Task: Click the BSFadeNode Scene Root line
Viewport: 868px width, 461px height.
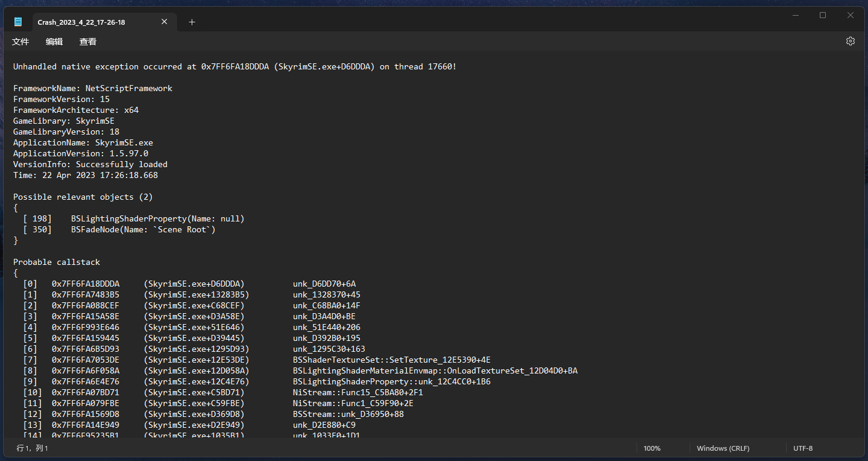Action: 119,229
